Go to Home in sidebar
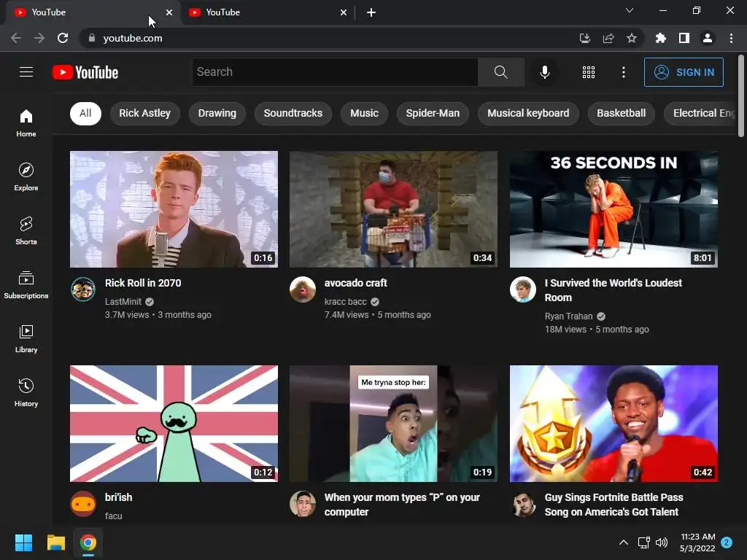 [26, 122]
